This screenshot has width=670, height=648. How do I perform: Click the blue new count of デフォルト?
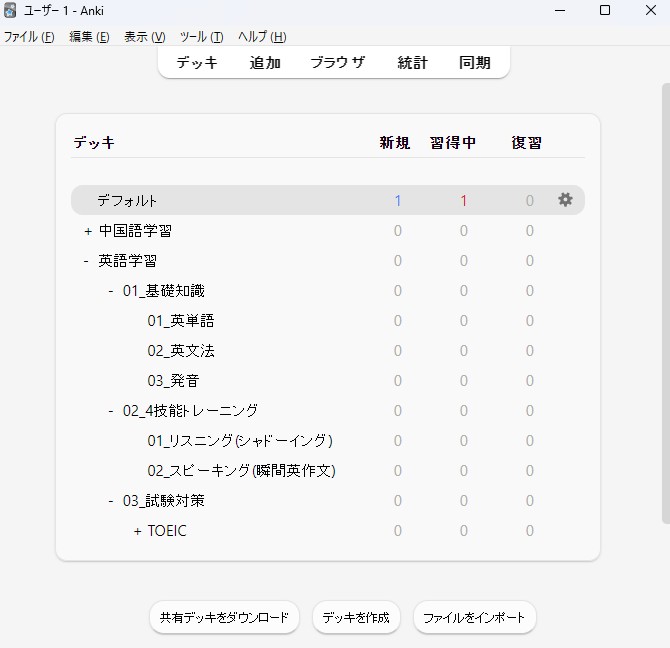click(398, 200)
